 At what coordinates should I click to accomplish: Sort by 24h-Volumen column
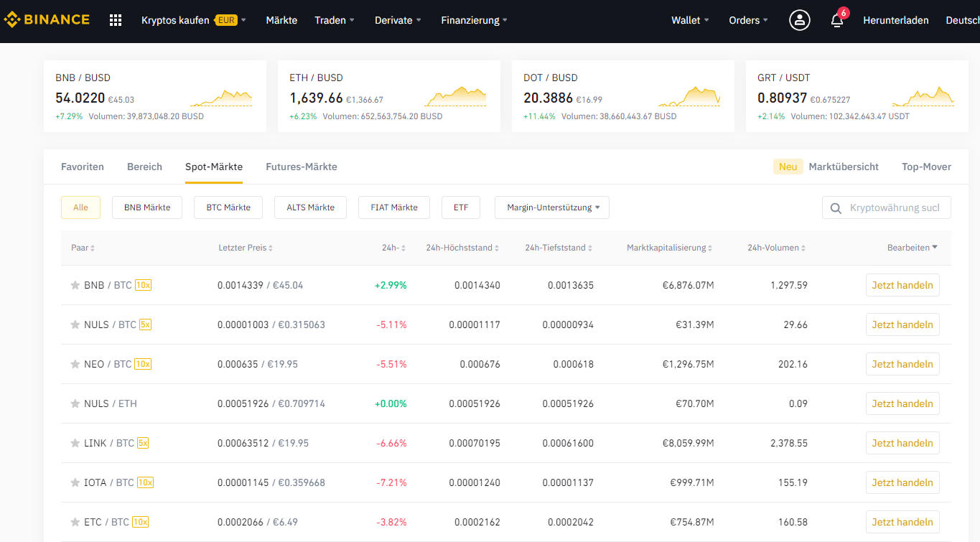777,248
